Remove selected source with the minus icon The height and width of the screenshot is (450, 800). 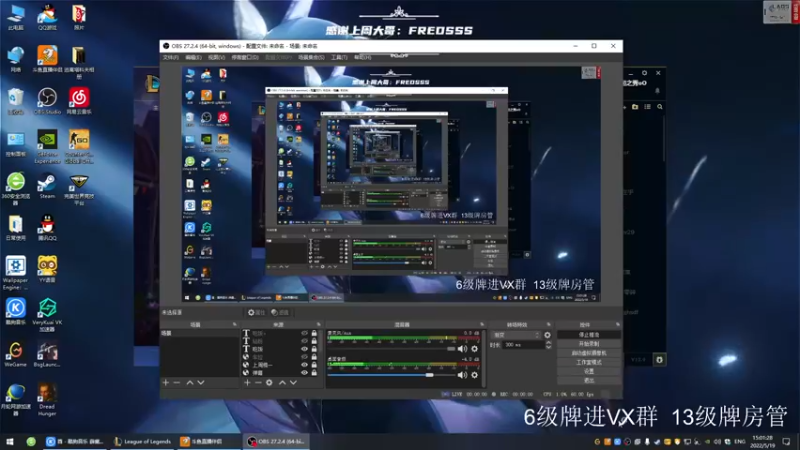pos(258,383)
